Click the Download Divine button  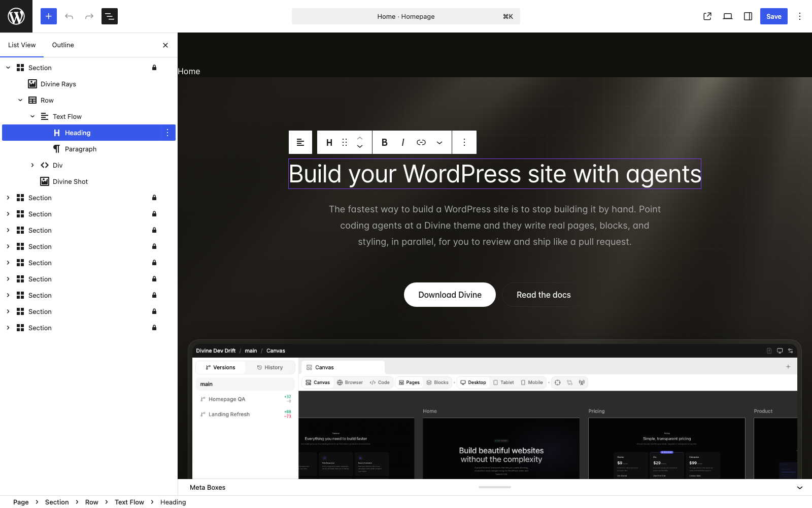[450, 295]
